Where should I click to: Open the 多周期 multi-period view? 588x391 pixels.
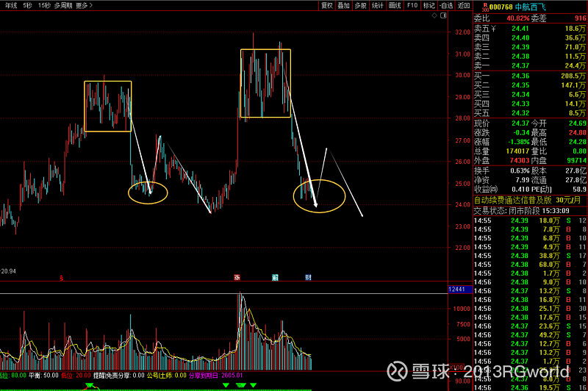coord(63,5)
